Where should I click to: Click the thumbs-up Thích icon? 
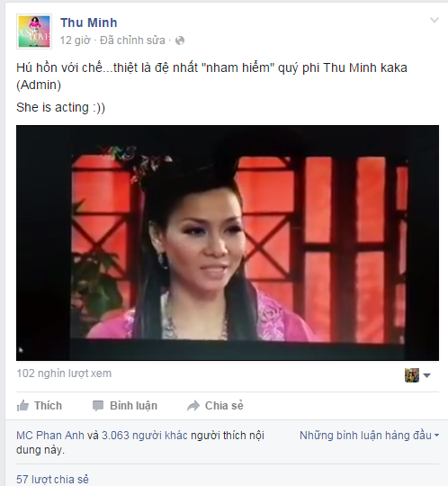(22, 405)
